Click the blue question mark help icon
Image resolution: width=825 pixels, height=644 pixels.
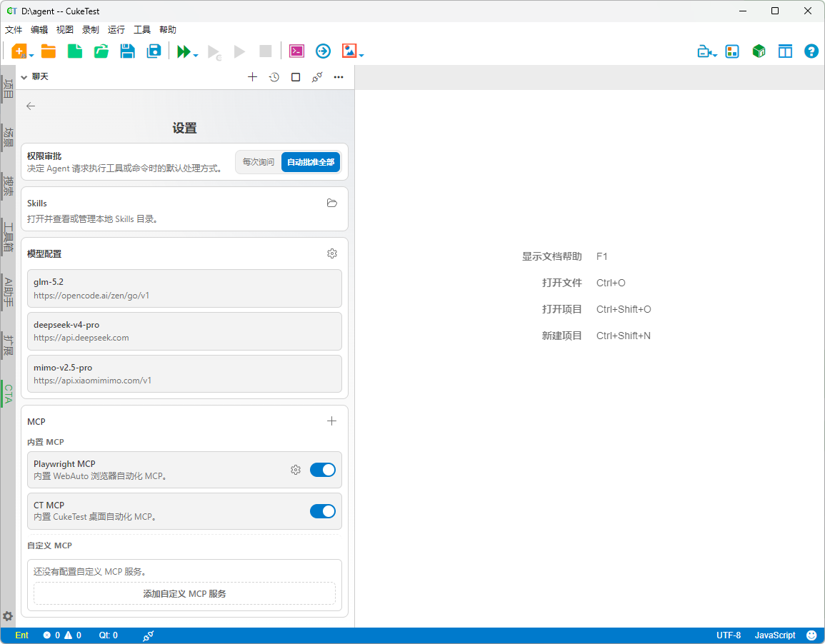811,51
